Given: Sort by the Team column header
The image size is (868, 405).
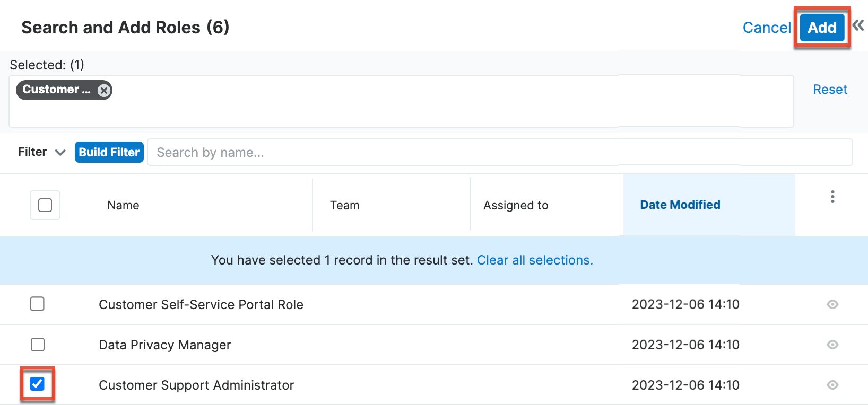Looking at the screenshot, I should 344,205.
